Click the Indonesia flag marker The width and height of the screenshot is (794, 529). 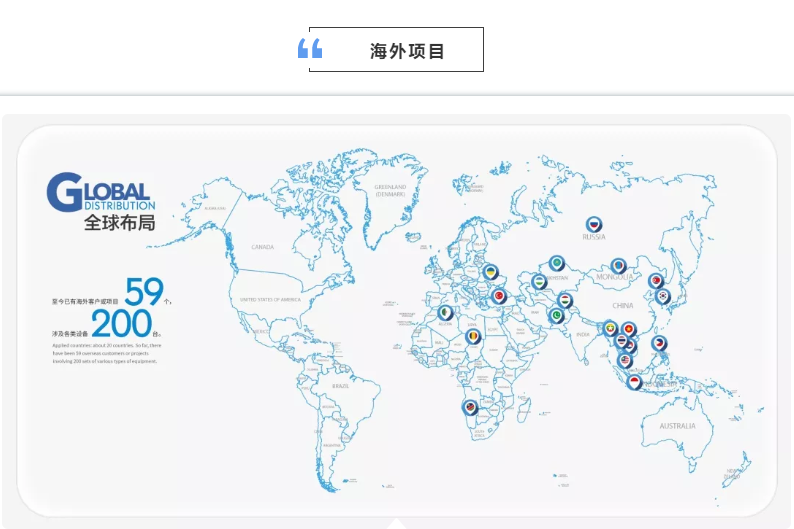[x=633, y=381]
